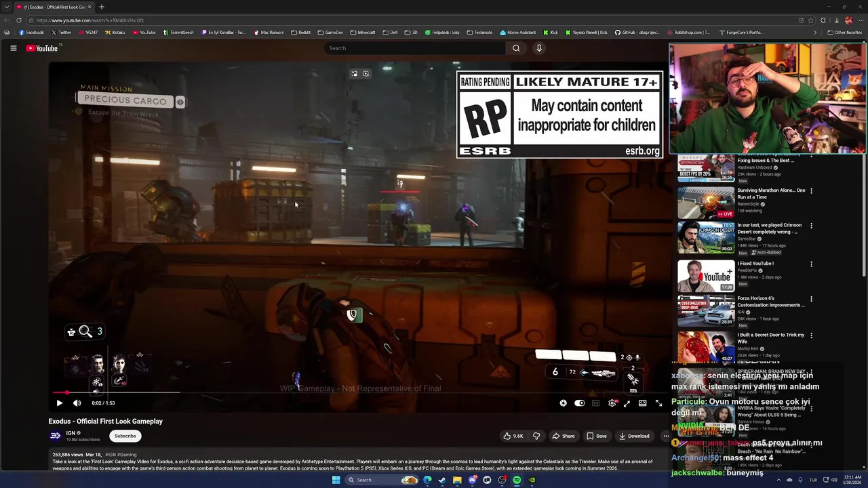Open the IGN channel avatar
Screen dimensions: 868x488
pos(56,436)
